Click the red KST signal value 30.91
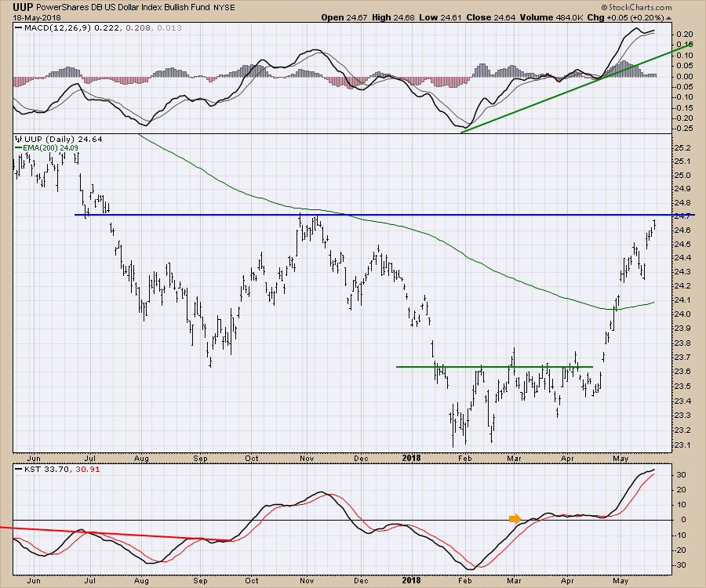 tap(88, 470)
